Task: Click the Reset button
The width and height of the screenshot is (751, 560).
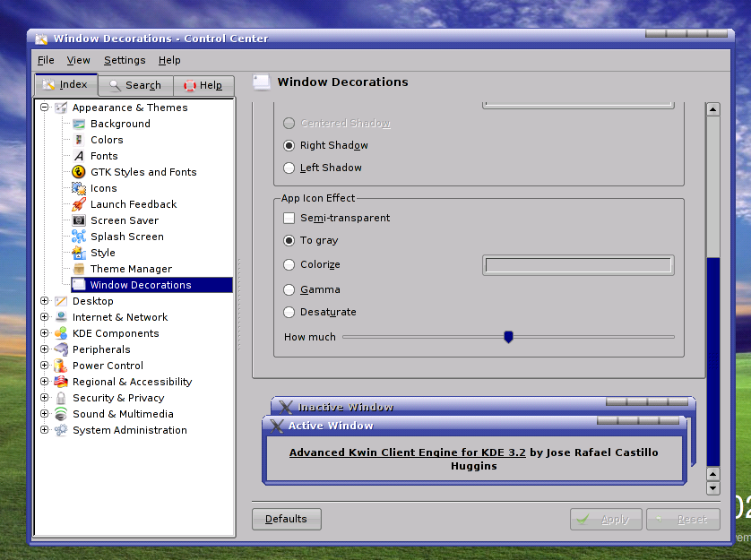Action: pyautogui.click(x=683, y=520)
